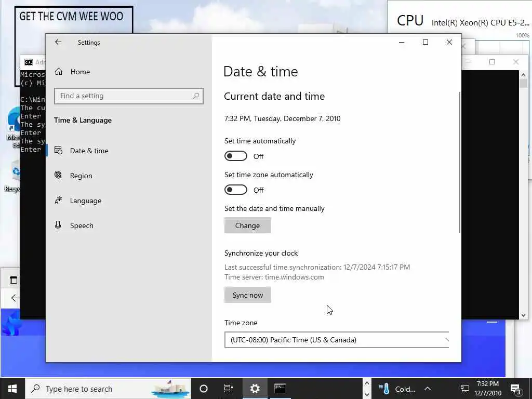Click the taskbar toolbar up chevron
The width and height of the screenshot is (532, 399).
pyautogui.click(x=367, y=383)
